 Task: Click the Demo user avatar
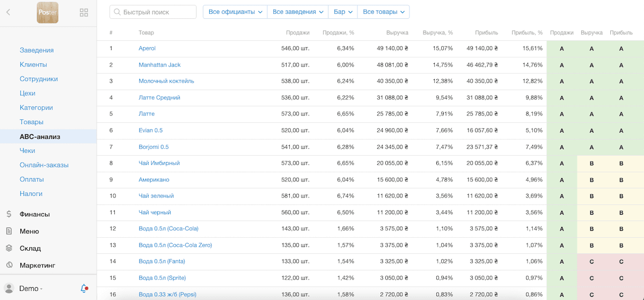tap(9, 288)
